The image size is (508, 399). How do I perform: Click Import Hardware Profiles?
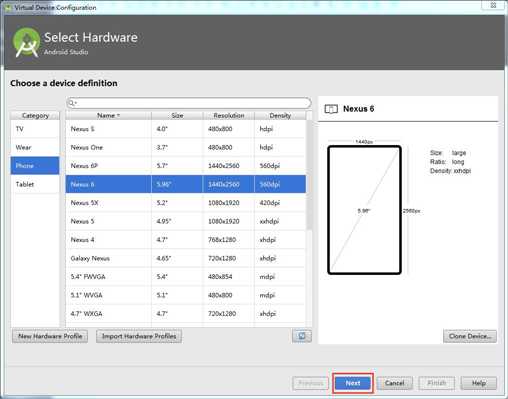139,336
